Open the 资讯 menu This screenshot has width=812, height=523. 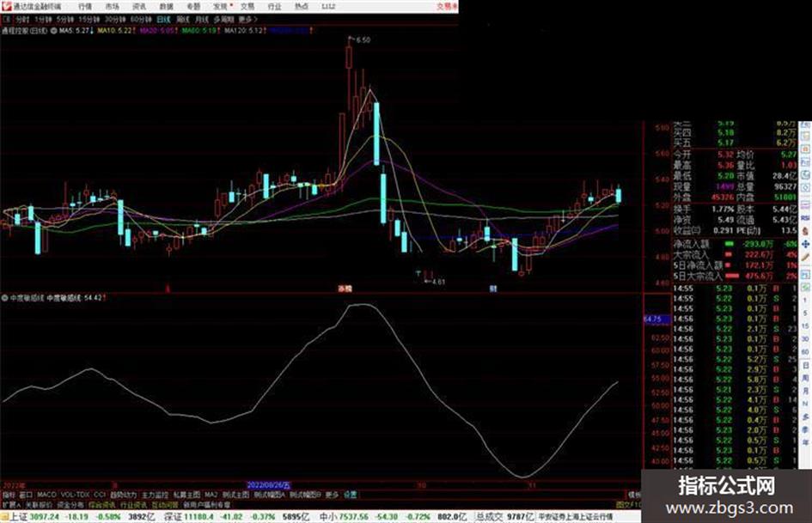click(x=139, y=7)
